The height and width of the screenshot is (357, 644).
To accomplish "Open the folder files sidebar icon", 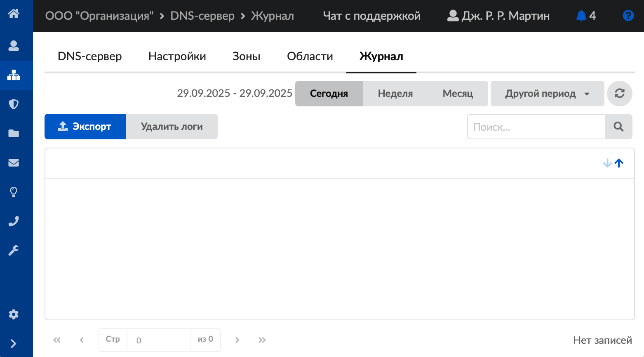I will (14, 133).
